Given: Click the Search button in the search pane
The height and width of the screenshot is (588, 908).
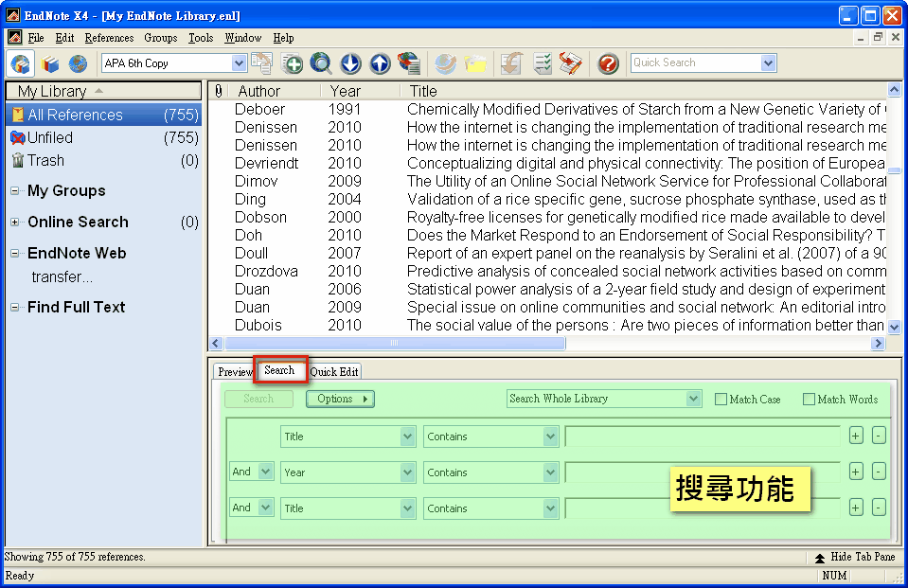Looking at the screenshot, I should tap(258, 399).
